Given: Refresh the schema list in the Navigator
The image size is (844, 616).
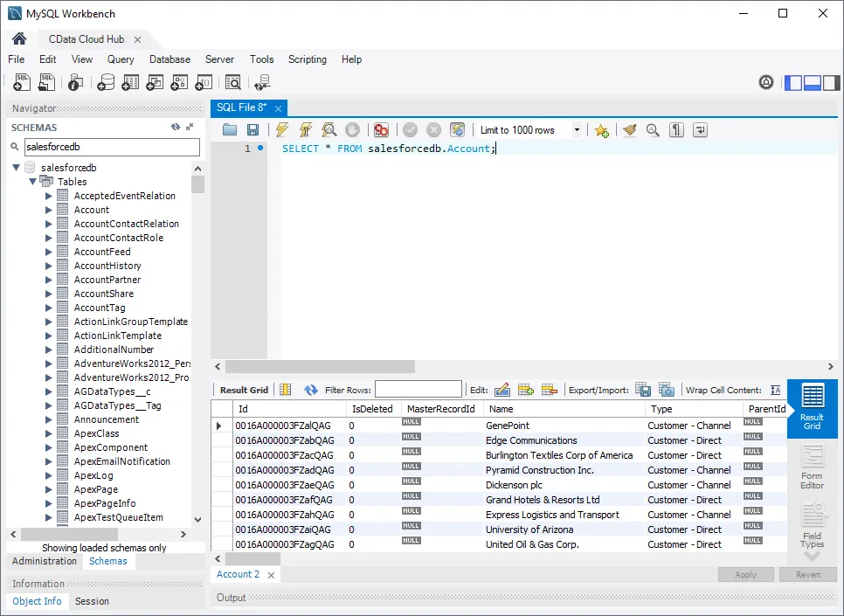Looking at the screenshot, I should [175, 126].
